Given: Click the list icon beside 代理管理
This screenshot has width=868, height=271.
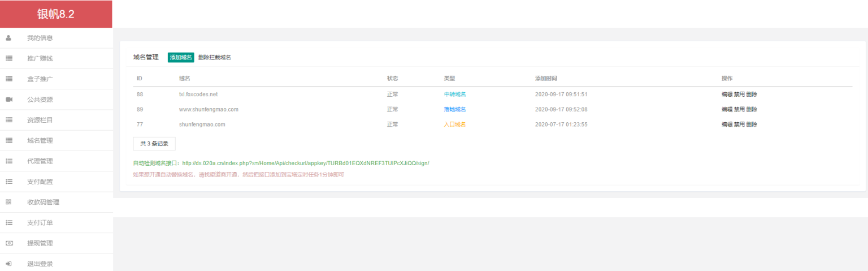Looking at the screenshot, I should 9,161.
